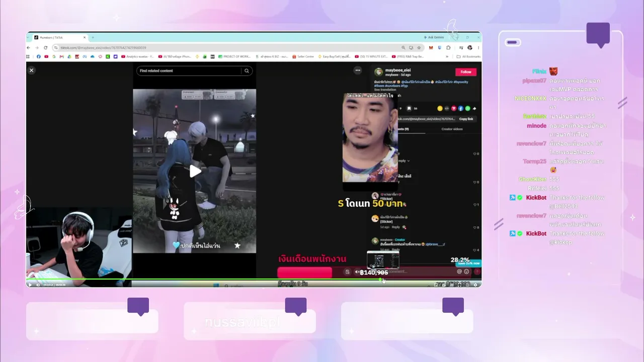Click the centered play button on TikTok video

[195, 171]
